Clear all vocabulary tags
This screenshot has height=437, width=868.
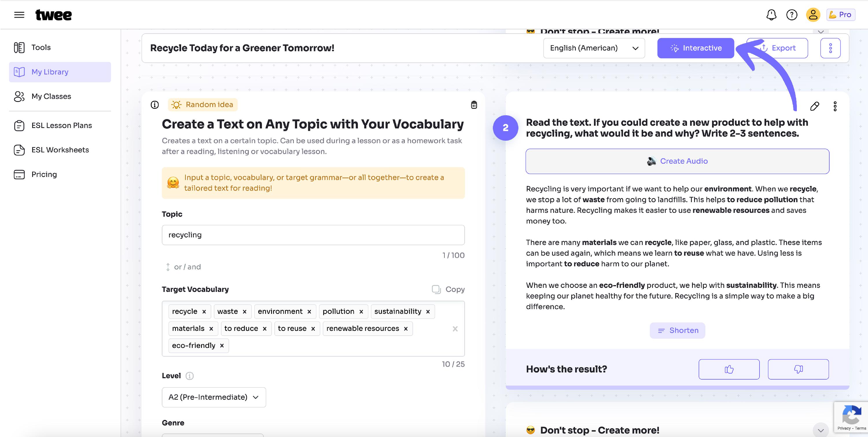pos(455,329)
